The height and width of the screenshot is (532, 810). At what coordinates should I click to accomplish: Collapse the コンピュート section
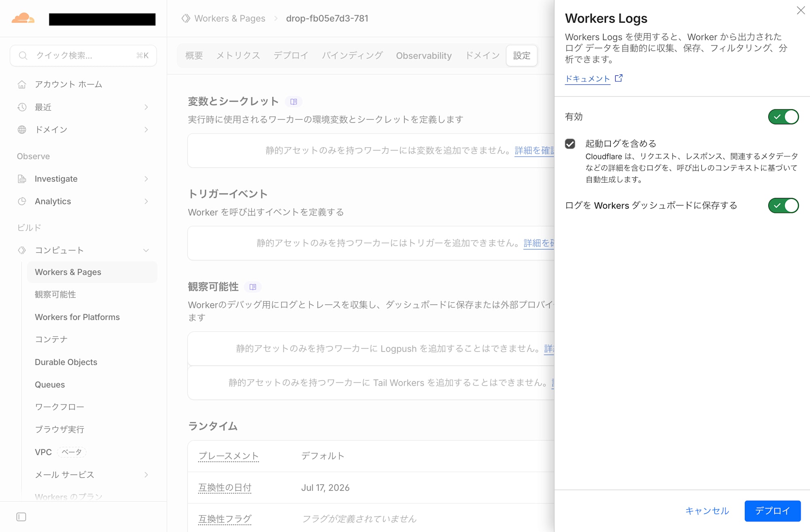[146, 250]
